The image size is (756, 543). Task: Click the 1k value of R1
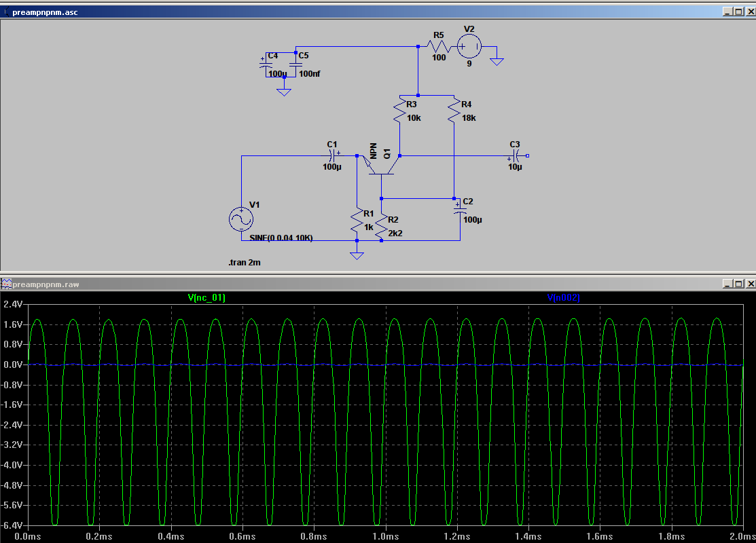pyautogui.click(x=368, y=227)
